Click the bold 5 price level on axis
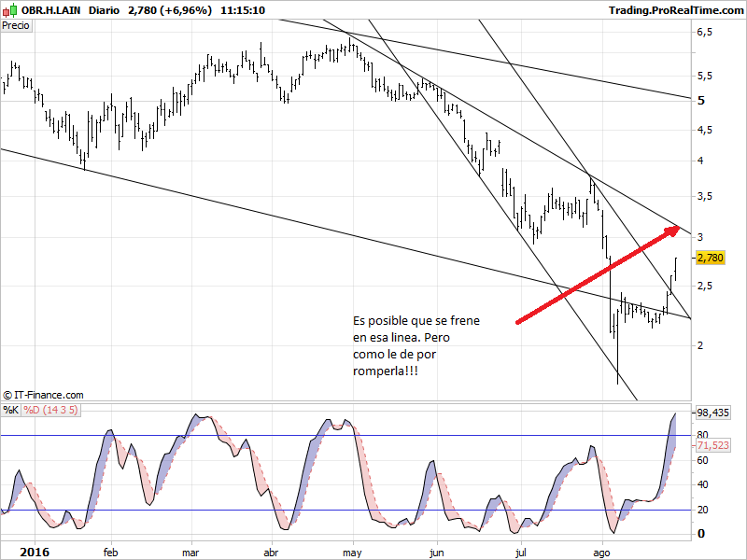The height and width of the screenshot is (560, 747). click(x=701, y=100)
